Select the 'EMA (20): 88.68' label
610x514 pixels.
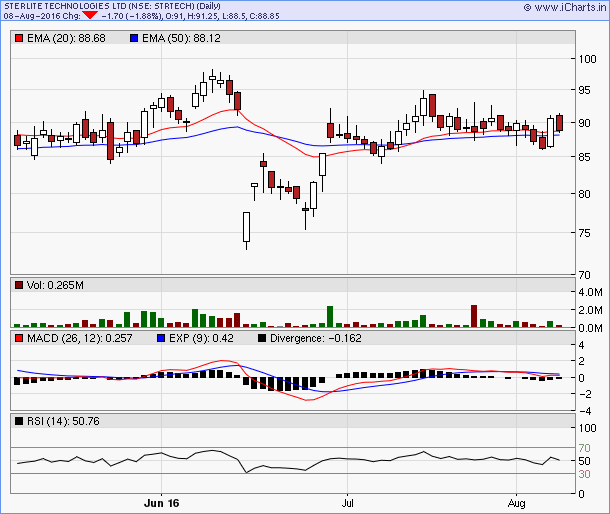pyautogui.click(x=66, y=38)
